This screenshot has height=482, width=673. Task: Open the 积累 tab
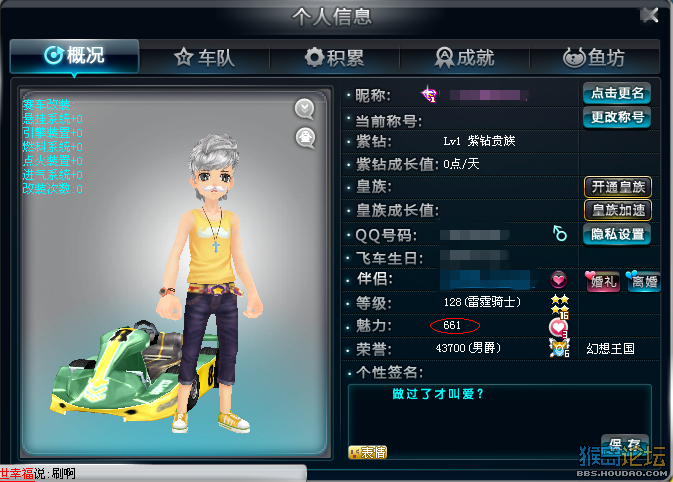coord(334,58)
